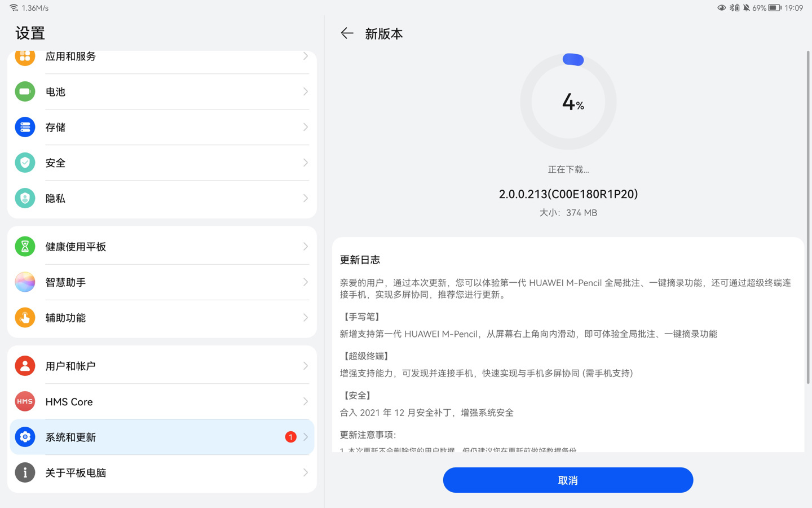The image size is (812, 508).
Task: Open the 应用和服务 settings entry
Action: (162, 62)
